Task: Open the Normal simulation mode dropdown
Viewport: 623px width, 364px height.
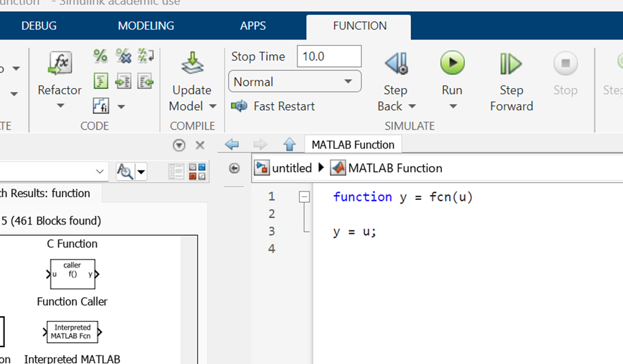Action: pos(295,82)
